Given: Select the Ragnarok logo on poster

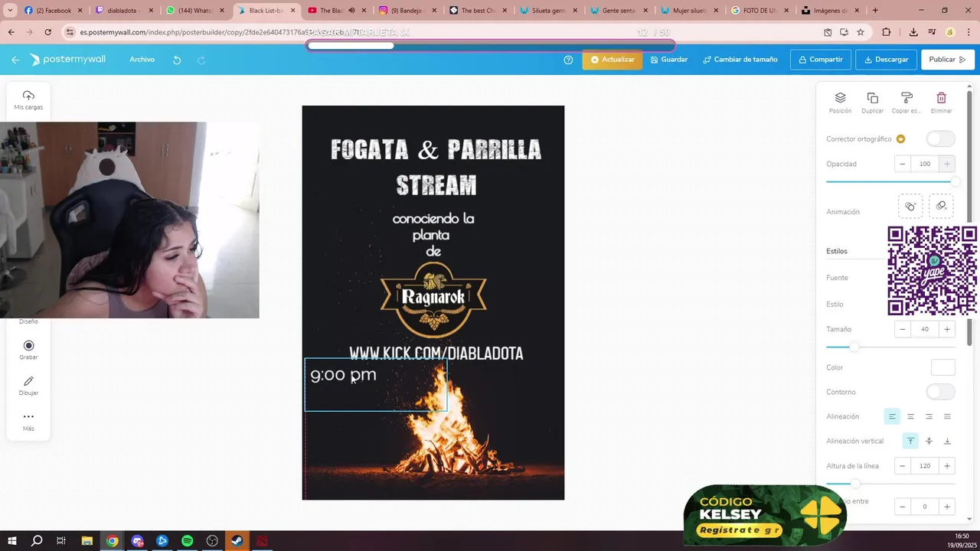Looking at the screenshot, I should pos(433,299).
